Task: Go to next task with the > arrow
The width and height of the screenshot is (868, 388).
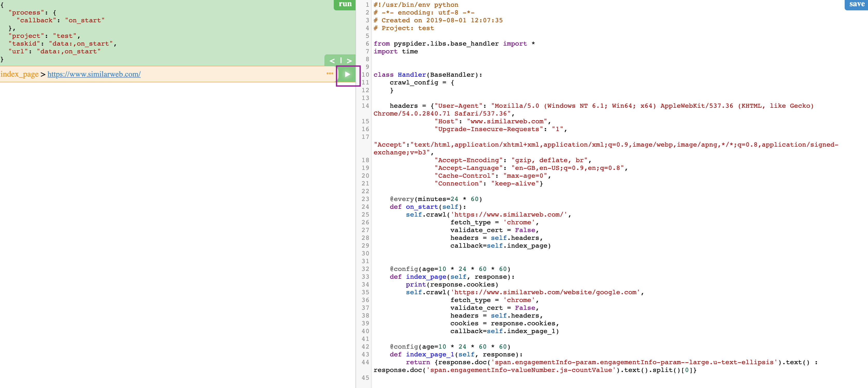Action: (349, 61)
